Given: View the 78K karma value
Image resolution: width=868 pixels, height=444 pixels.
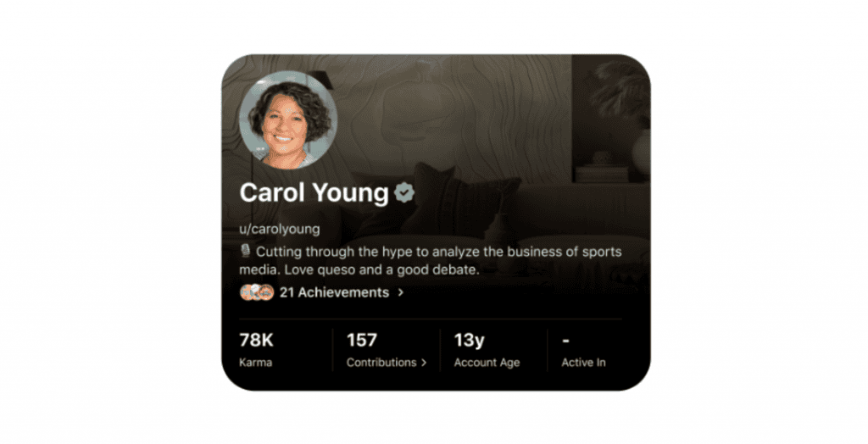Looking at the screenshot, I should point(256,340).
